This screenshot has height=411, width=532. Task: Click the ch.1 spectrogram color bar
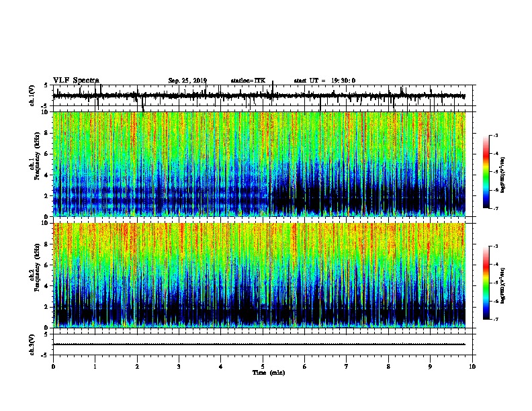(x=486, y=171)
